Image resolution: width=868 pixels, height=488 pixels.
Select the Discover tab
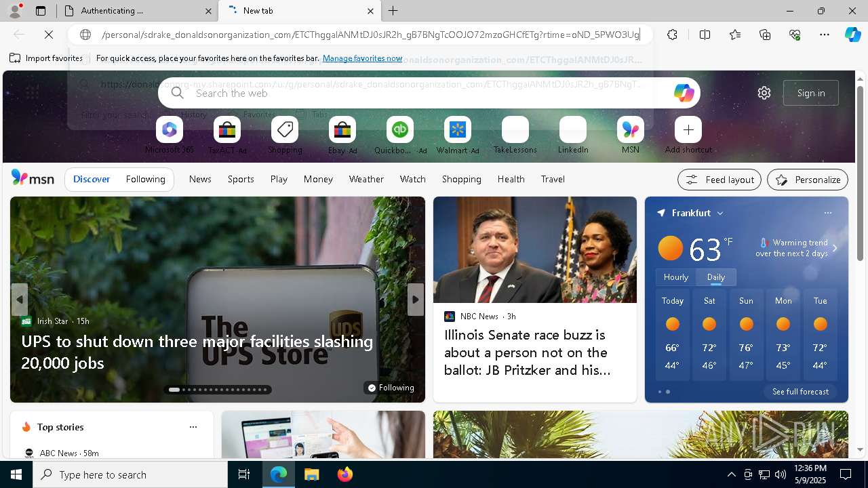tap(92, 180)
